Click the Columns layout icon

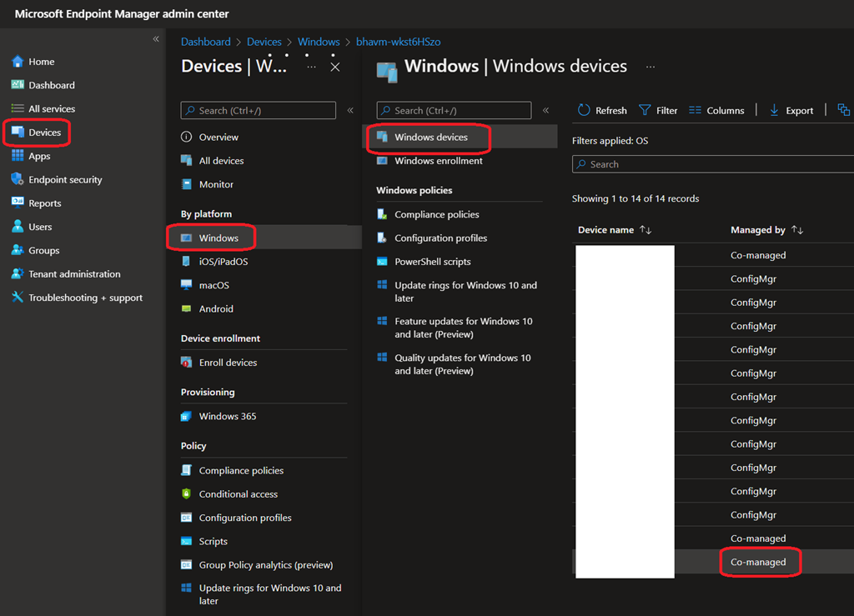click(x=696, y=110)
